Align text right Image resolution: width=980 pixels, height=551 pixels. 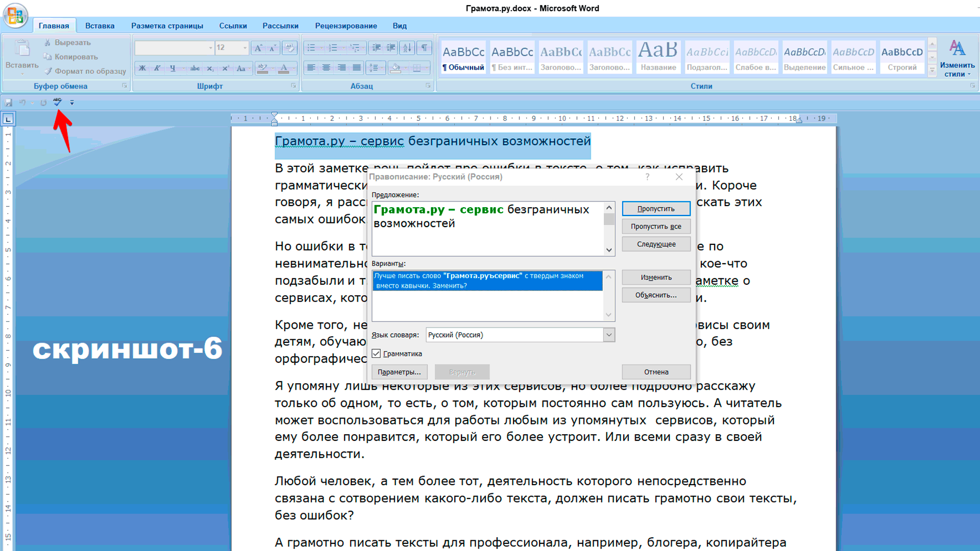pos(341,68)
